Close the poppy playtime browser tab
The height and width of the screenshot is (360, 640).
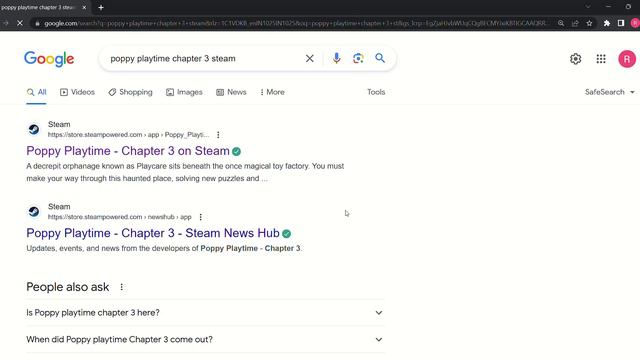(x=84, y=7)
